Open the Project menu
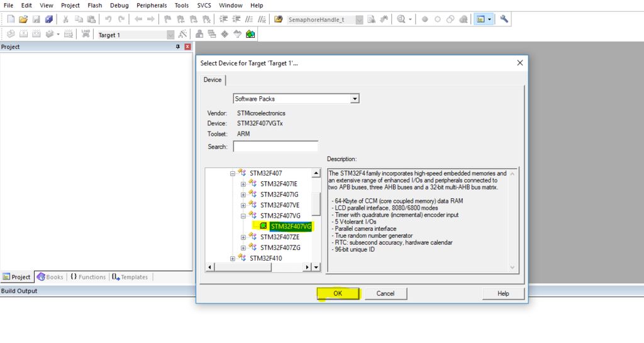 (70, 5)
